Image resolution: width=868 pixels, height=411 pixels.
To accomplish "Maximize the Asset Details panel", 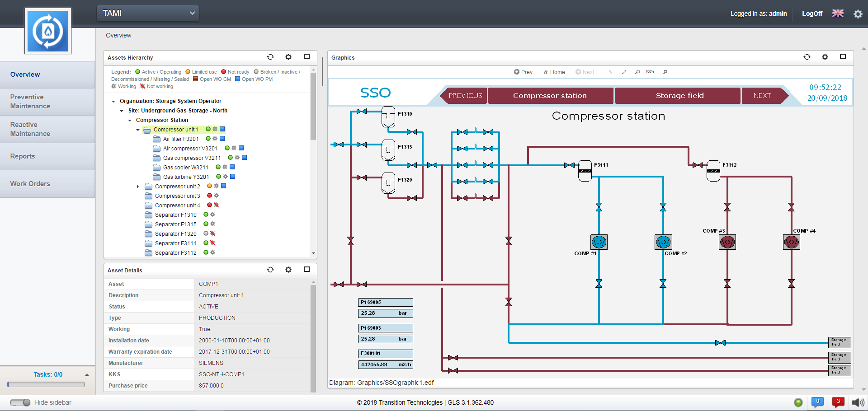I will 307,270.
